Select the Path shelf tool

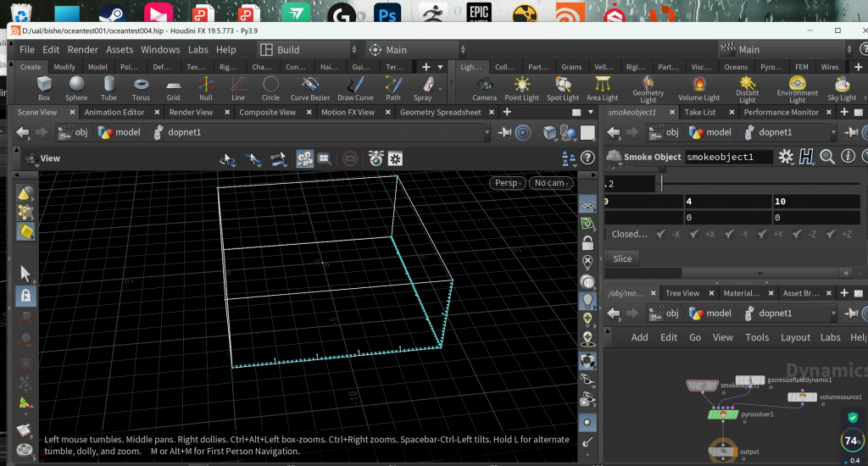393,89
